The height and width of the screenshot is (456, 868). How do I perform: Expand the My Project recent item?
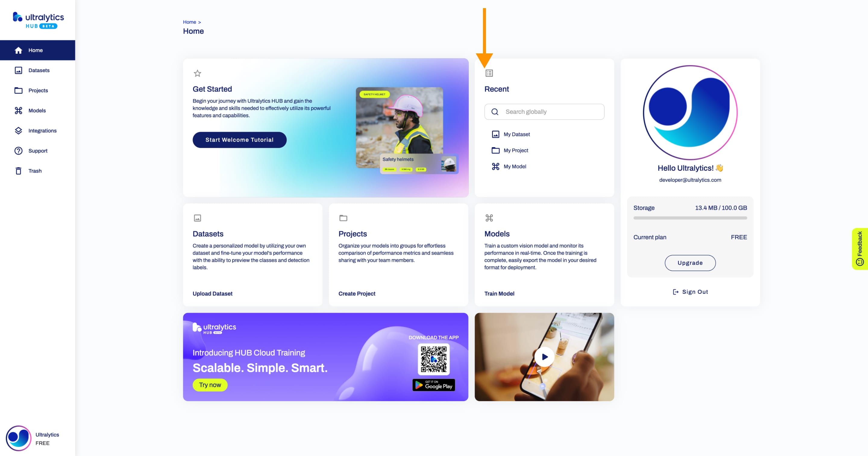[x=515, y=150]
